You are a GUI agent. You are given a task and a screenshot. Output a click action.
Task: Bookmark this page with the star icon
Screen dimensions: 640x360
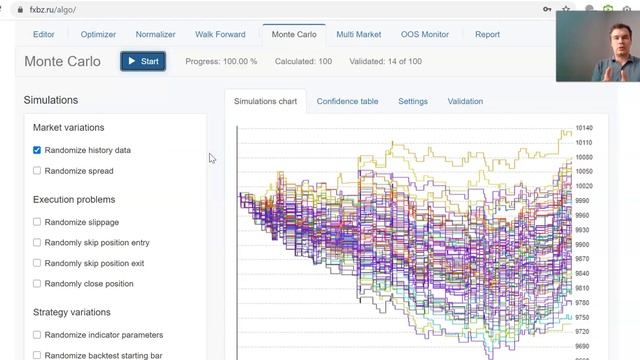[566, 8]
